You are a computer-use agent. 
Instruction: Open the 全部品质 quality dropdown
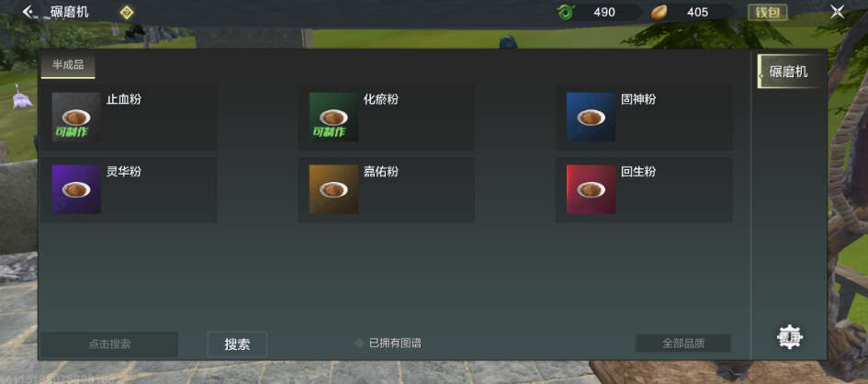[683, 344]
